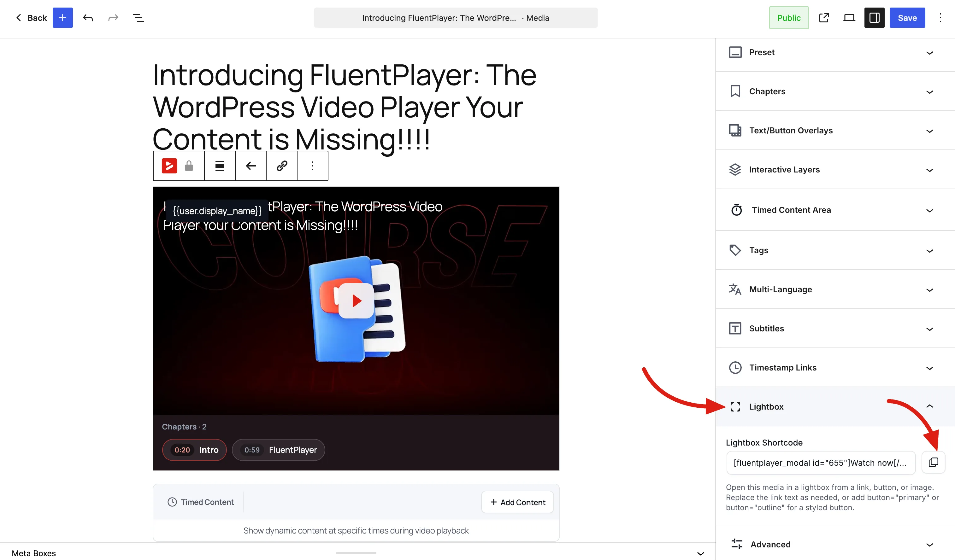Image resolution: width=955 pixels, height=560 pixels.
Task: Expand the Preset section
Action: pyautogui.click(x=835, y=52)
